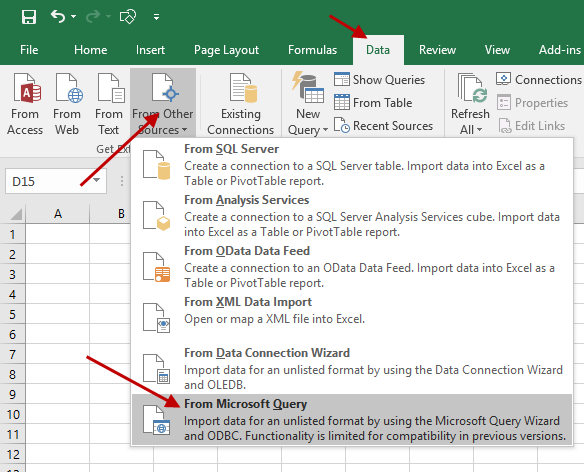Open the Review tab
Image resolution: width=584 pixels, height=472 pixels.
[437, 50]
